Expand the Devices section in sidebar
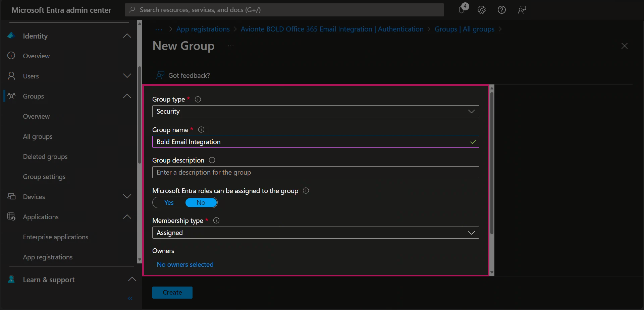This screenshot has width=644, height=310. pyautogui.click(x=127, y=197)
